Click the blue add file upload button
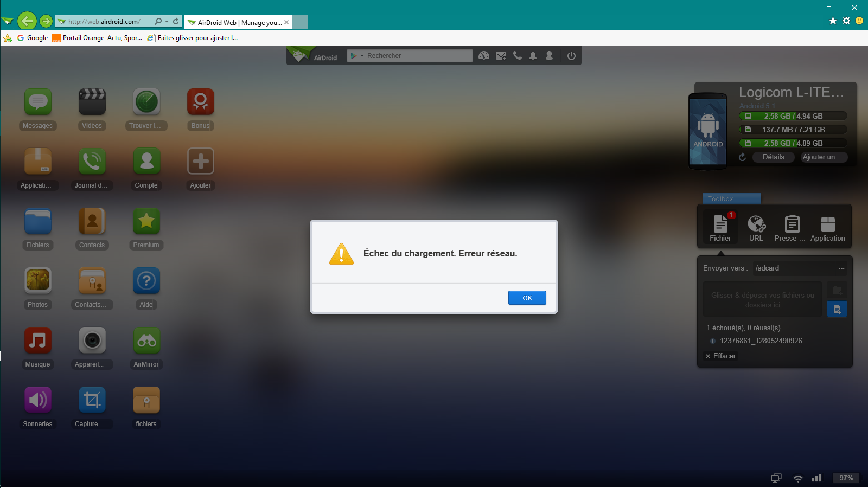This screenshot has height=488, width=868. 837,309
